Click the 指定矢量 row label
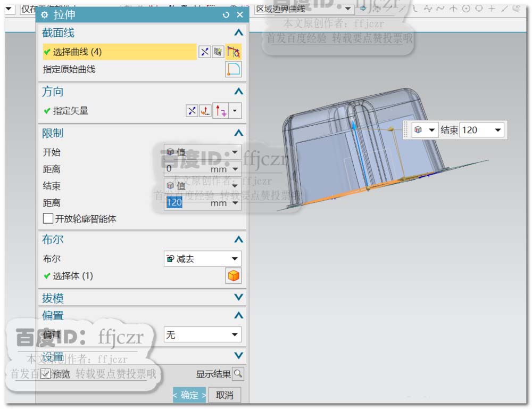The image size is (532, 409). click(x=71, y=111)
